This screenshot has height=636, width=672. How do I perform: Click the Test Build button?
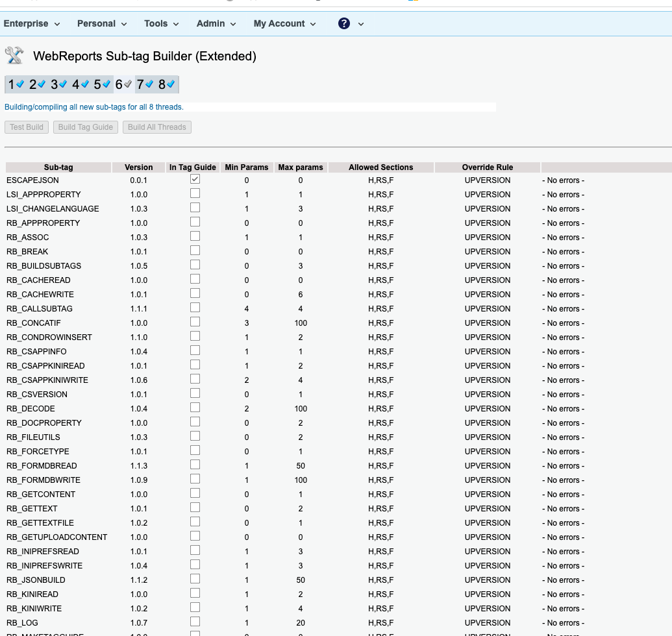tap(27, 127)
